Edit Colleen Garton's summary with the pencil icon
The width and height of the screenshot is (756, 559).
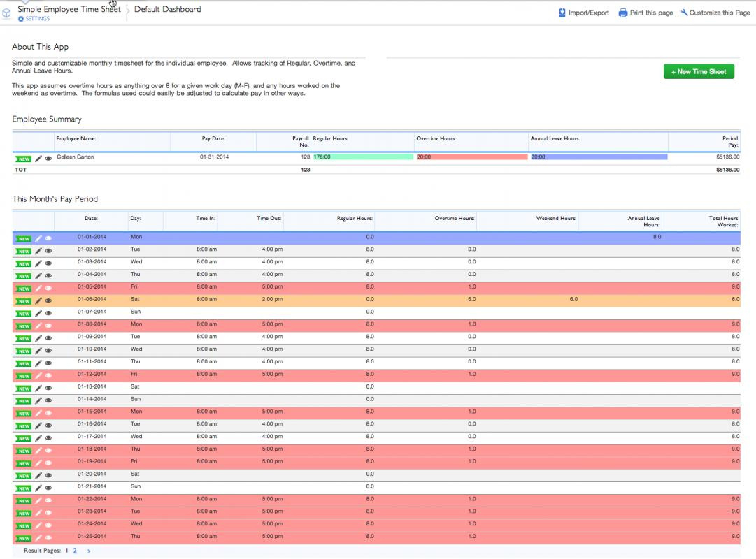point(38,157)
